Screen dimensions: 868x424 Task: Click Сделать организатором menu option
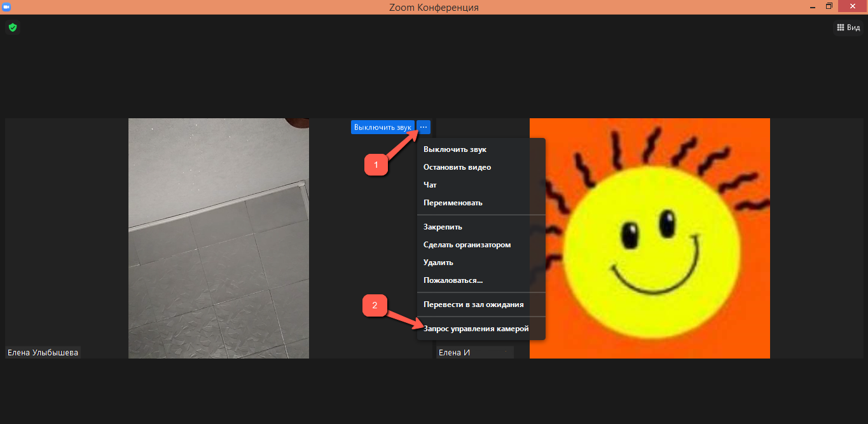pos(467,245)
